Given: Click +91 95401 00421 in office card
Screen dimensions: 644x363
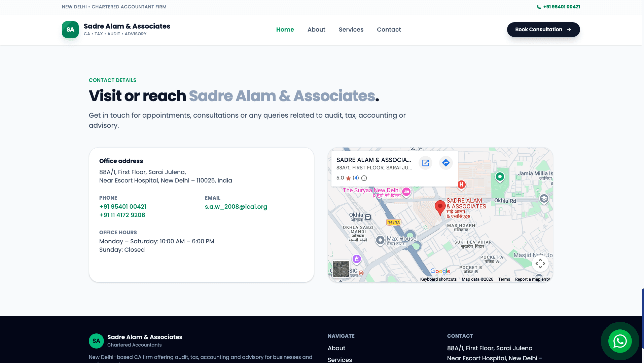Looking at the screenshot, I should click(123, 207).
